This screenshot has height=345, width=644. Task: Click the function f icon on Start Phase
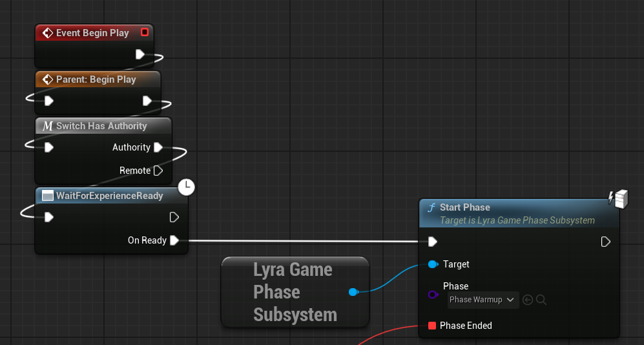point(431,207)
